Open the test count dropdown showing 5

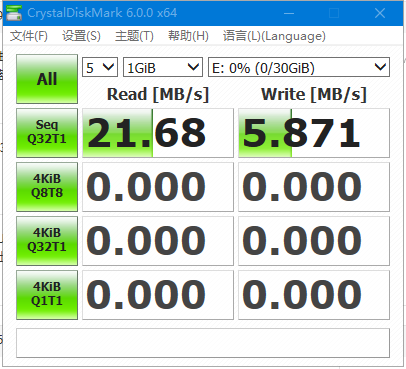click(100, 68)
